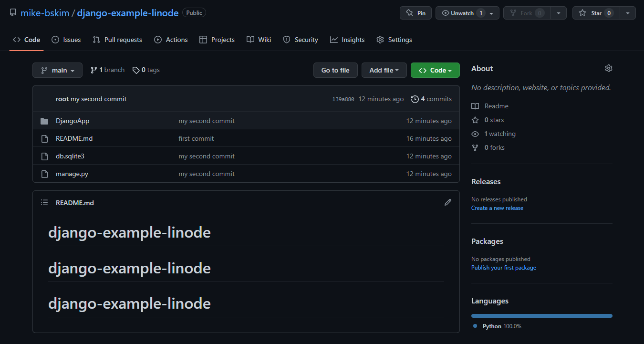
Task: Click Publish your first package
Action: 504,268
